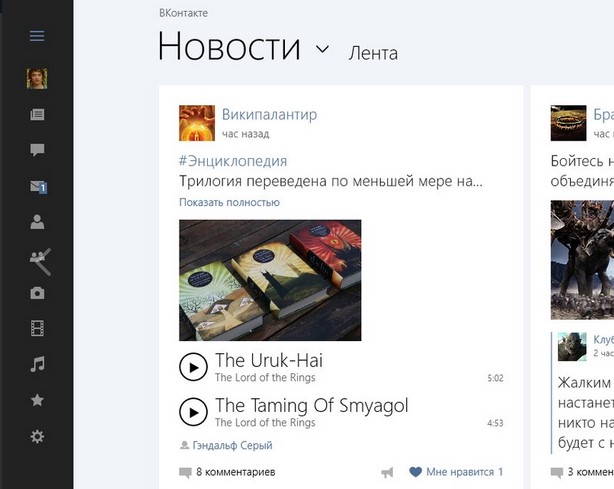Open the photos camera icon
614x489 pixels.
pos(37,293)
